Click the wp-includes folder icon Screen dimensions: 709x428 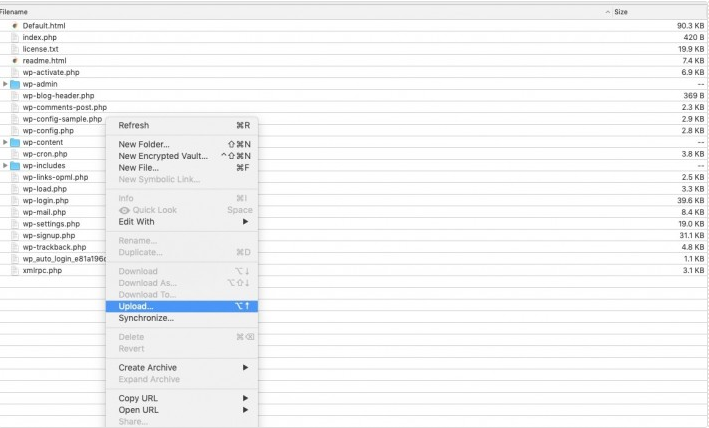(15, 166)
